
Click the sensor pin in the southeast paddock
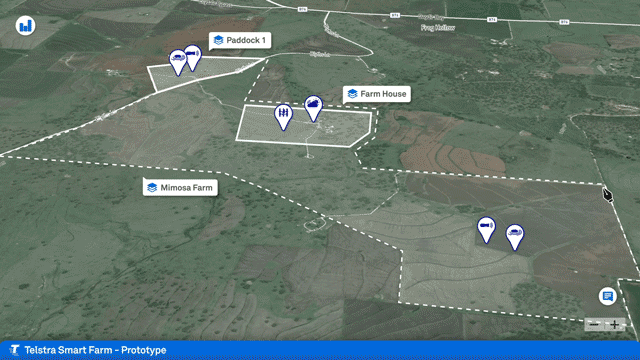pos(486,229)
